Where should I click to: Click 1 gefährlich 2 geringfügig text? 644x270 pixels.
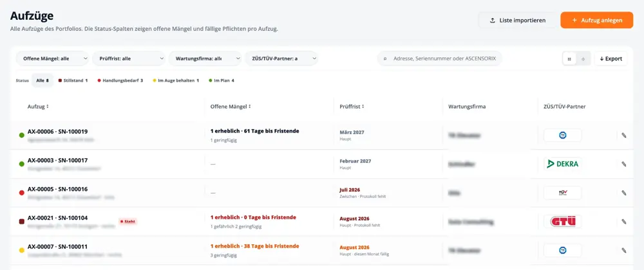(236, 226)
